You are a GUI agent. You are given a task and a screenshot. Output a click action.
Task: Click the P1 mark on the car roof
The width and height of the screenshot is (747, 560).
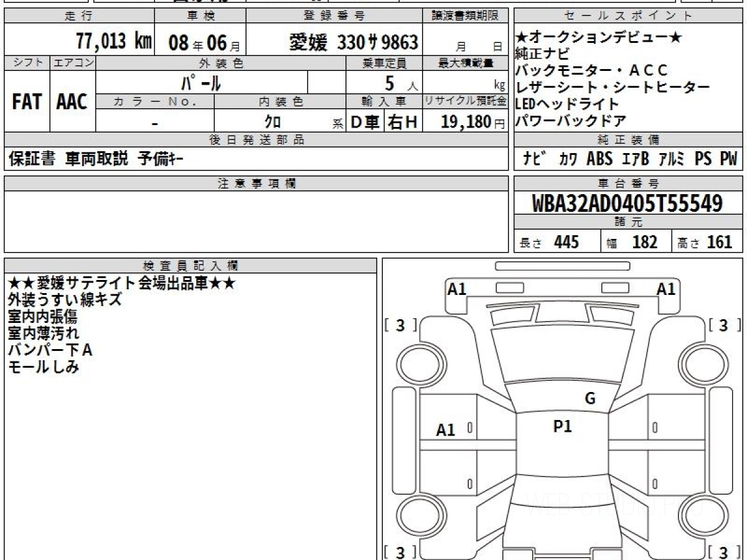tap(562, 426)
